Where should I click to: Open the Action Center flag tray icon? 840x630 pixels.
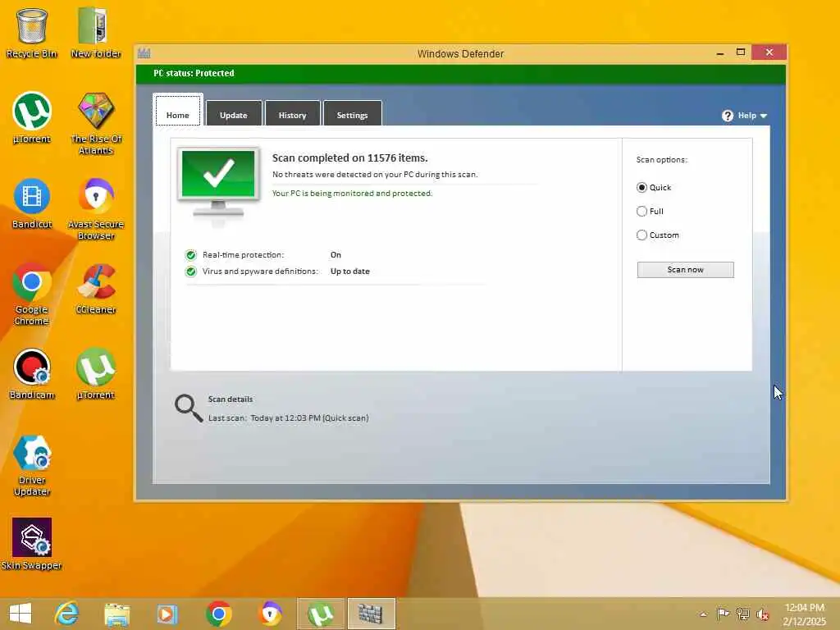(x=723, y=614)
